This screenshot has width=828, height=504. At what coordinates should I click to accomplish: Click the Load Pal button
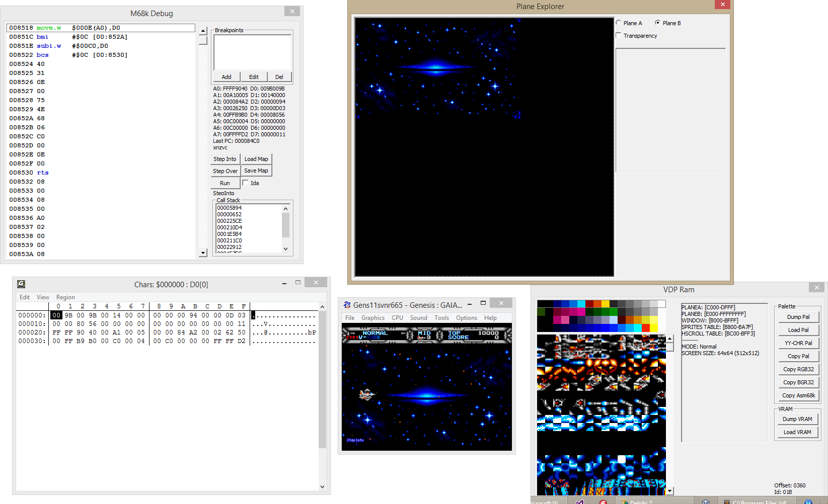[798, 330]
